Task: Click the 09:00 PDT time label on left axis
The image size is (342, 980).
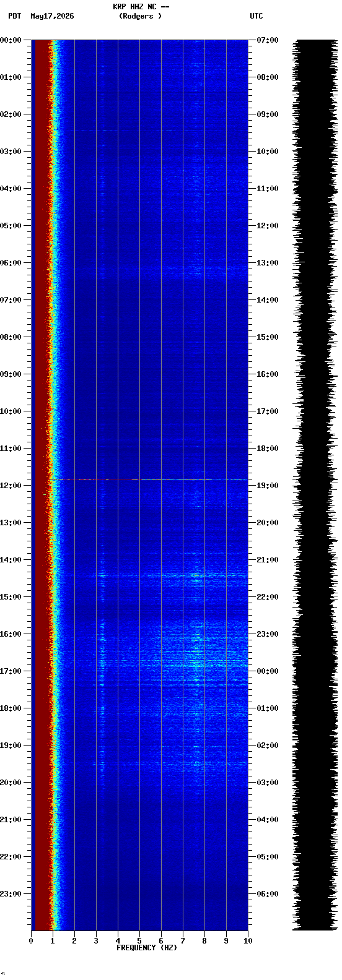Action: click(11, 374)
